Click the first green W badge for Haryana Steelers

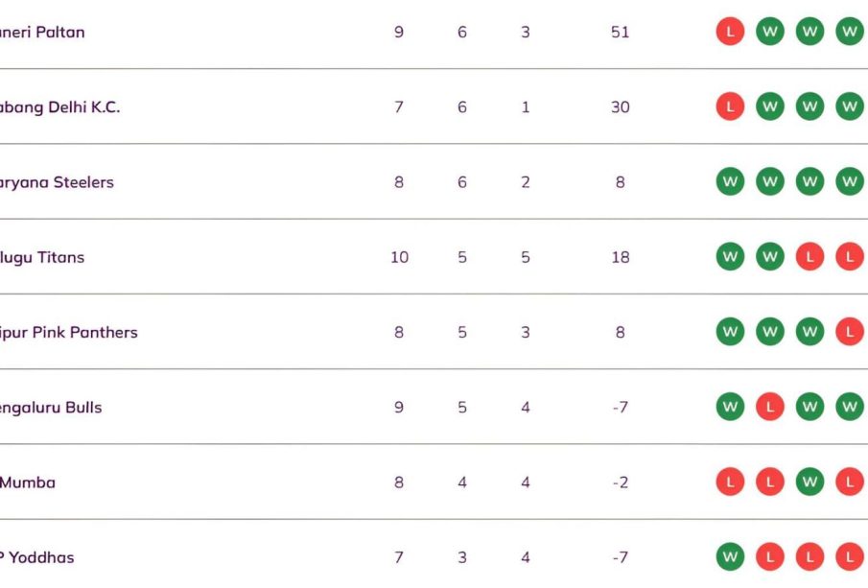(x=730, y=181)
